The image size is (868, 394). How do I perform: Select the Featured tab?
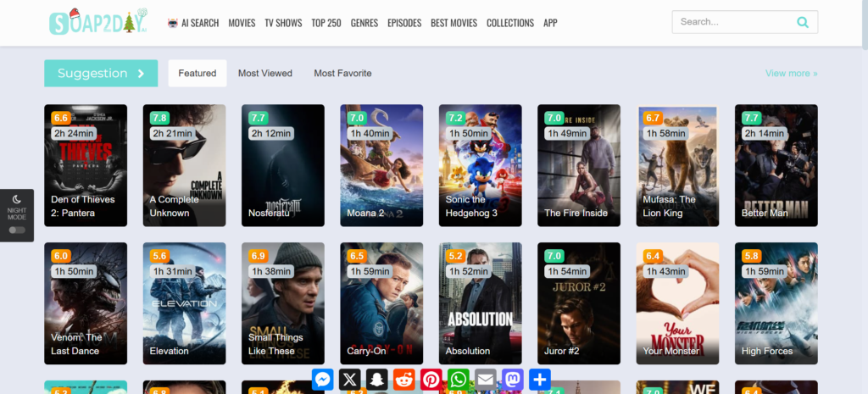click(x=197, y=73)
